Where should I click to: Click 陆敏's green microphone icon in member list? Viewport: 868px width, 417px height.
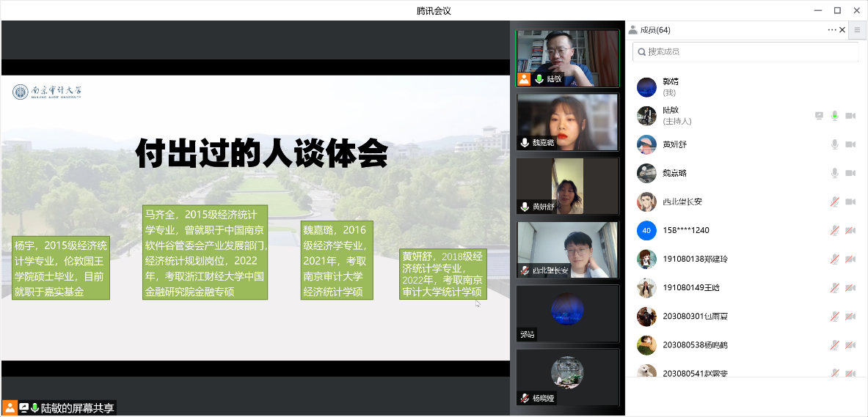[x=834, y=116]
